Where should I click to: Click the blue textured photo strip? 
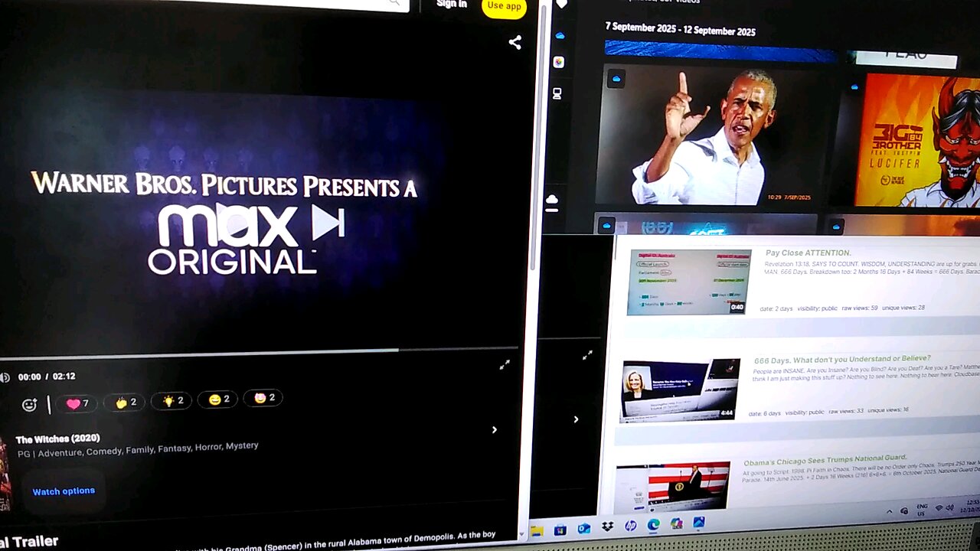721,51
